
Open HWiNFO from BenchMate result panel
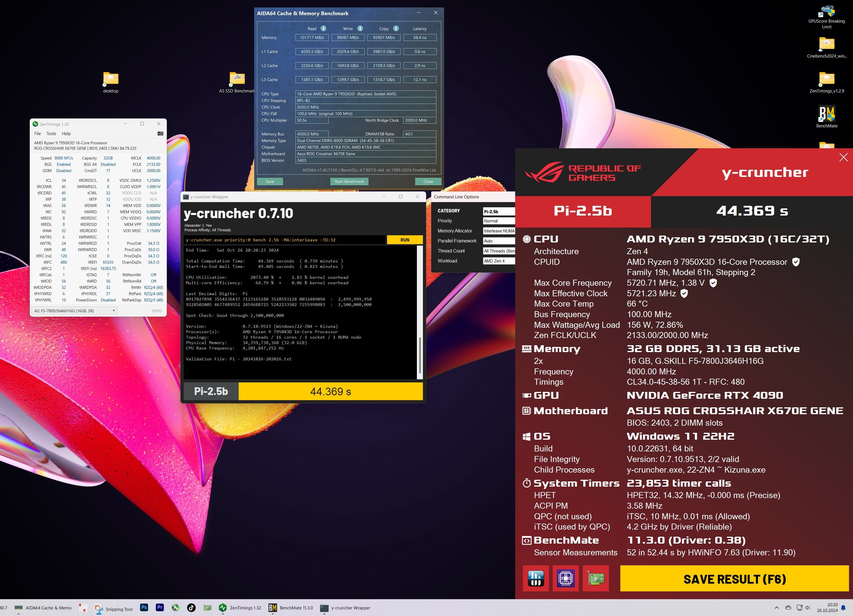pyautogui.click(x=536, y=579)
